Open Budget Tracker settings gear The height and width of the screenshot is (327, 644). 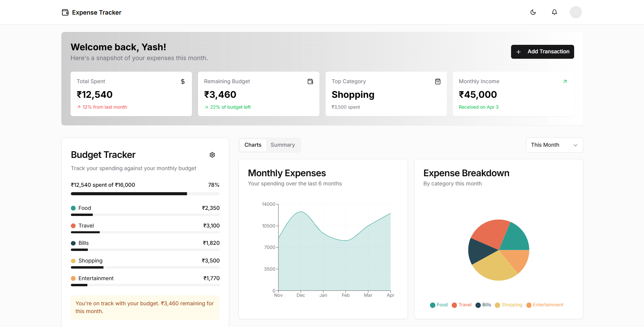[x=212, y=155]
